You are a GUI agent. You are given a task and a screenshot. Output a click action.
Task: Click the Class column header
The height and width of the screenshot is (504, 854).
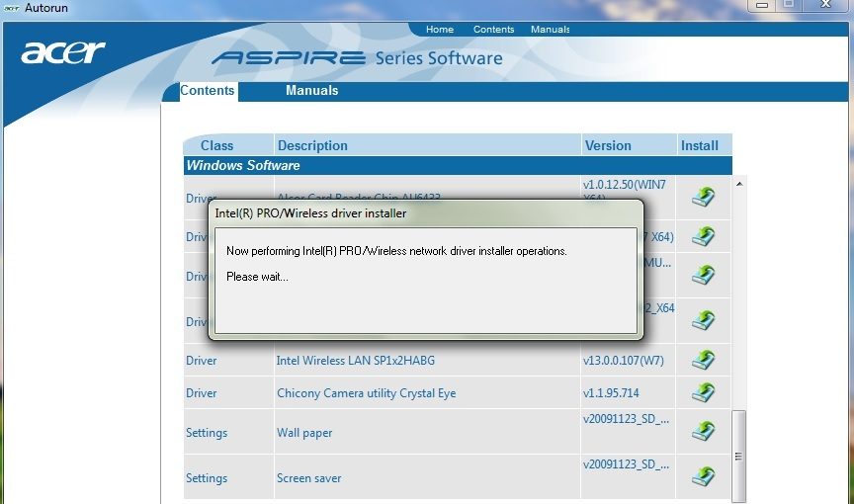(216, 145)
